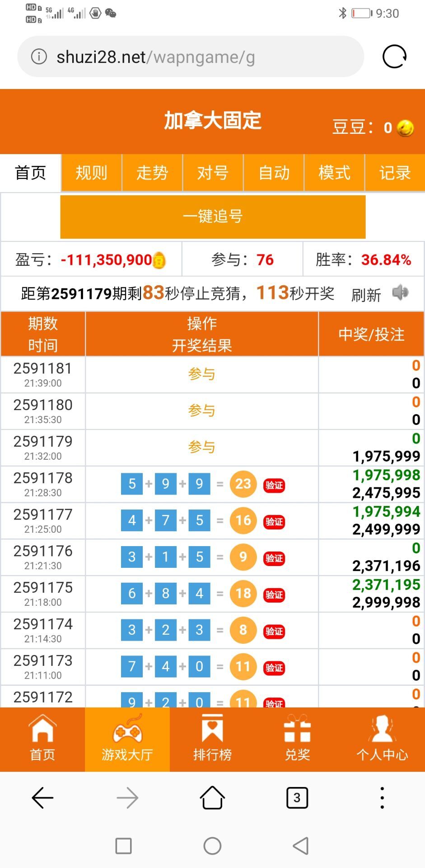Tap 参与 for period 2591181

pyautogui.click(x=202, y=374)
